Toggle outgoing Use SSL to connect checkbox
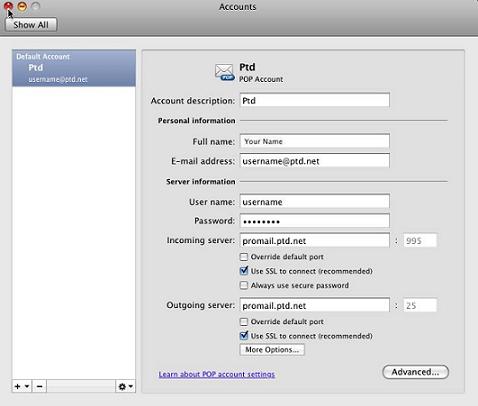The width and height of the screenshot is (478, 406). coord(244,336)
